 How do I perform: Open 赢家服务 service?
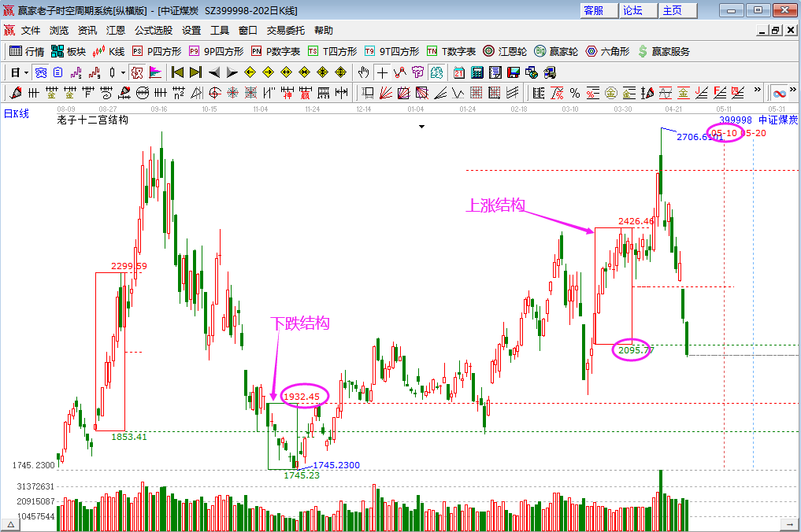[x=664, y=51]
